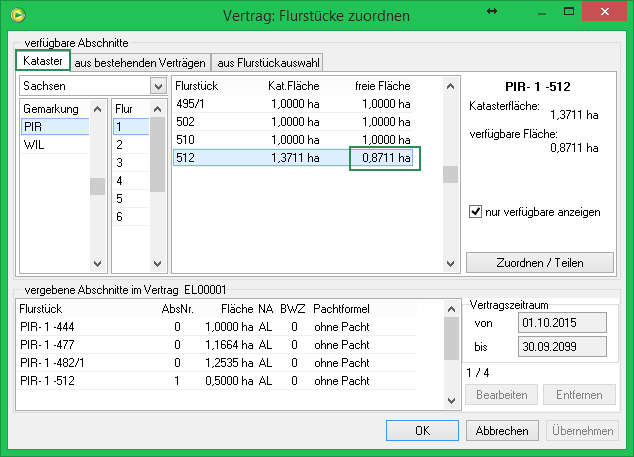Viewport: 634px width, 457px height.
Task: Open the Sachsen dropdown list
Action: coord(157,86)
